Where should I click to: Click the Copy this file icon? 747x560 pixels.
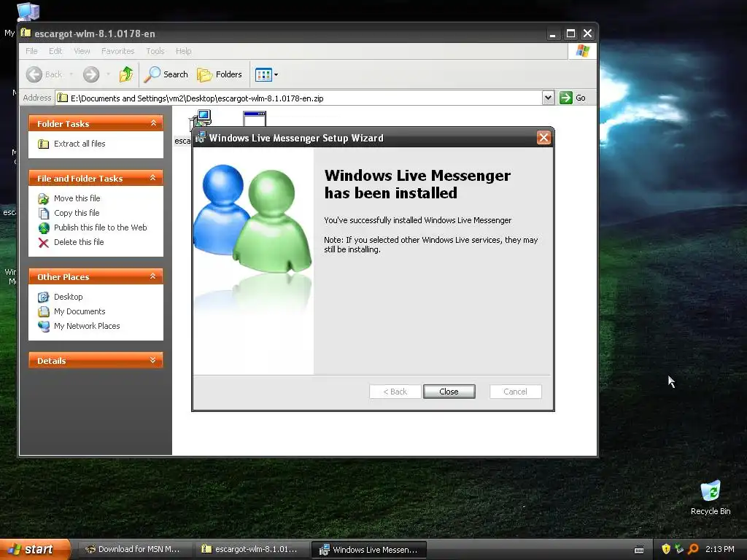[43, 214]
